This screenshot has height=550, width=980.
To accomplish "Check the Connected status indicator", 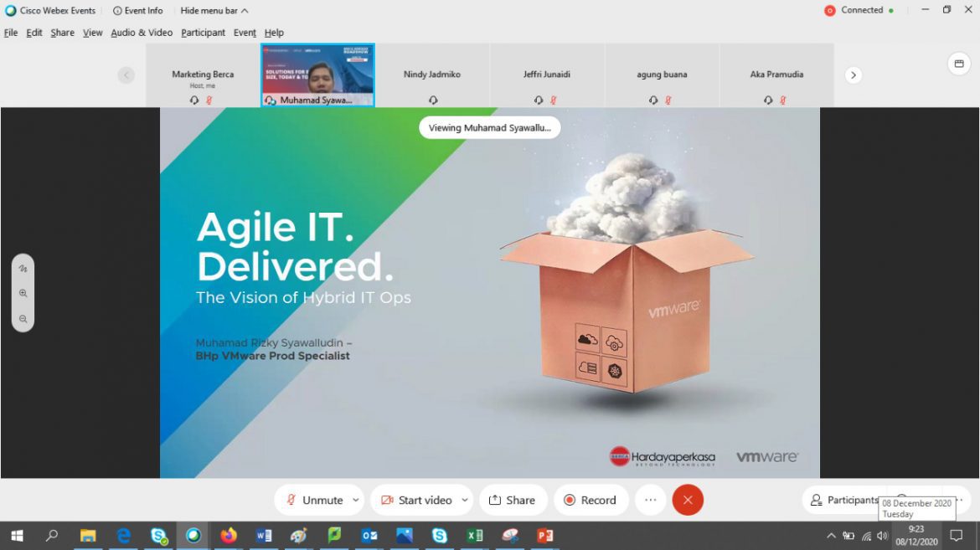I will 859,10.
